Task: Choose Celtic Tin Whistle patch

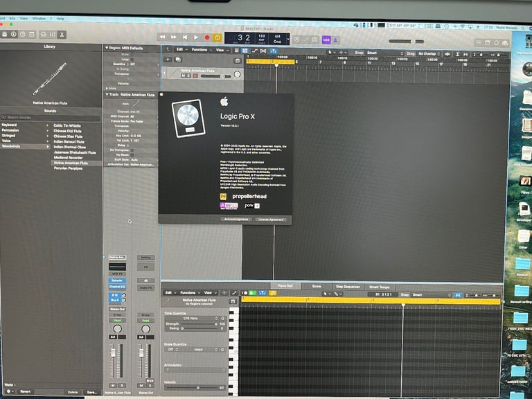Action: [x=67, y=125]
